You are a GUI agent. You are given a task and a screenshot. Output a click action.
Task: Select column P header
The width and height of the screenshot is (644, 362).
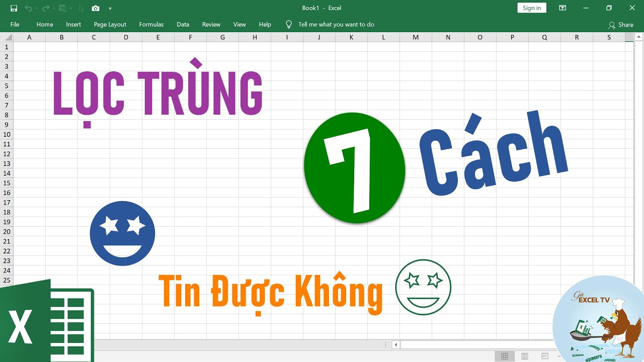point(512,37)
